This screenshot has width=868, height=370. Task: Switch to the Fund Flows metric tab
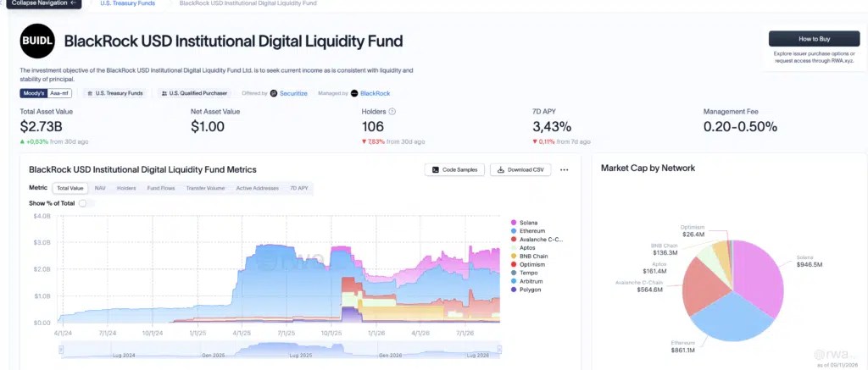(161, 188)
